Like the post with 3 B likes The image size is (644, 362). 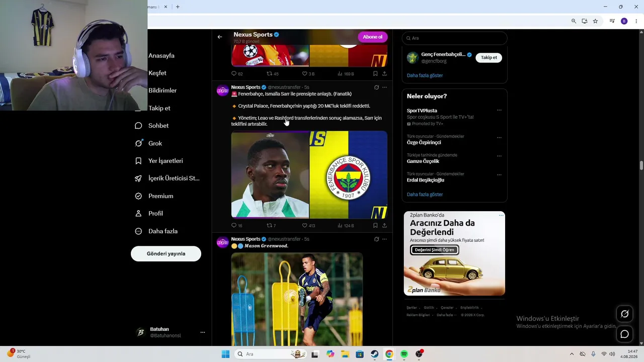(x=308, y=73)
